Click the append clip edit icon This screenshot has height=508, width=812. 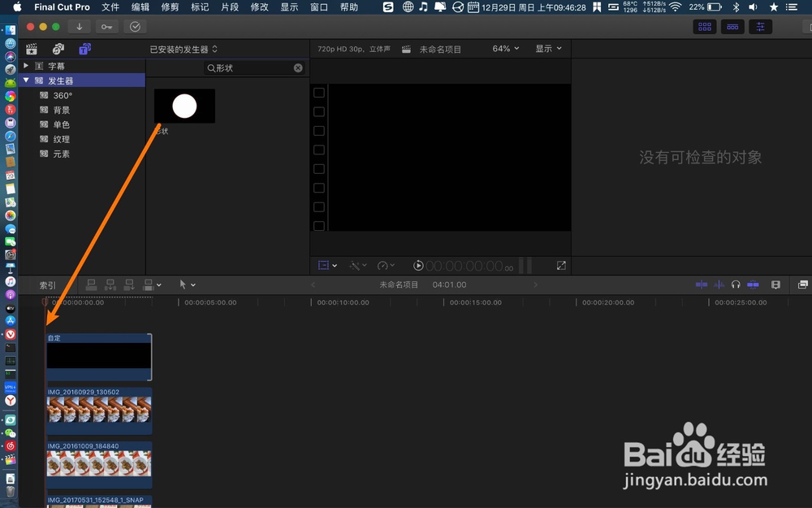click(x=129, y=284)
